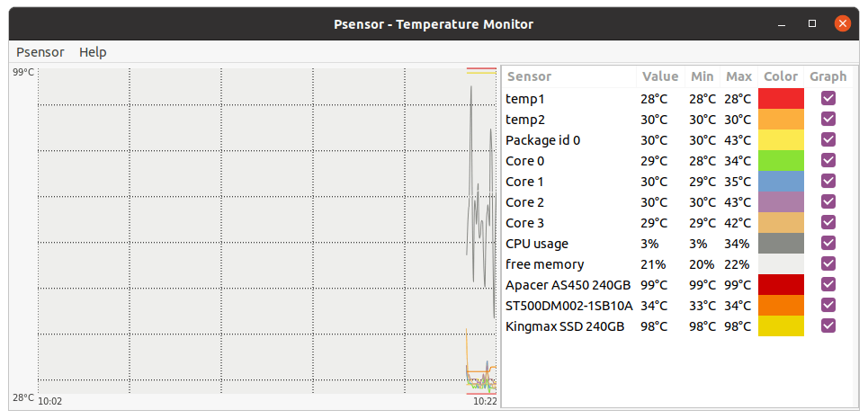Open the Psensor menu
Screen dimensions: 868x419
40,52
